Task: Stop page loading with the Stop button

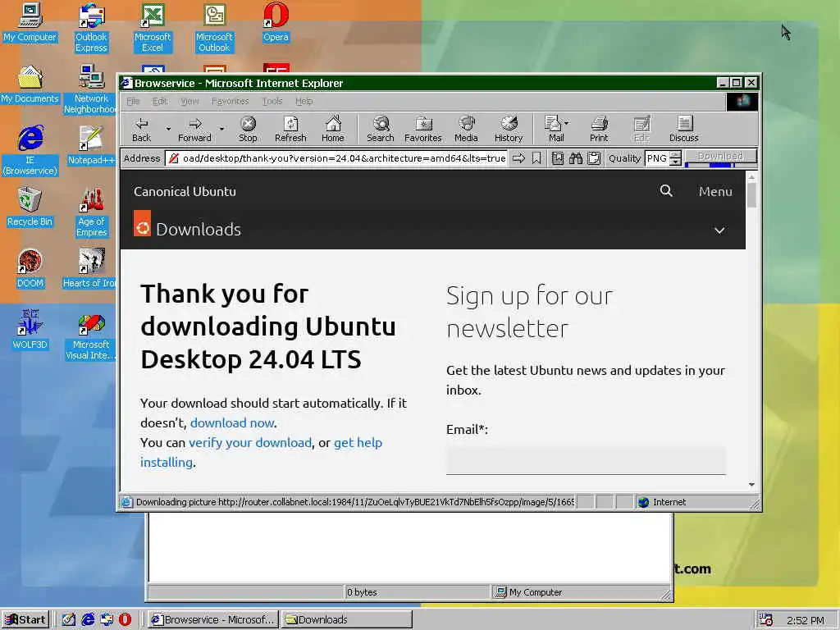Action: [248, 129]
